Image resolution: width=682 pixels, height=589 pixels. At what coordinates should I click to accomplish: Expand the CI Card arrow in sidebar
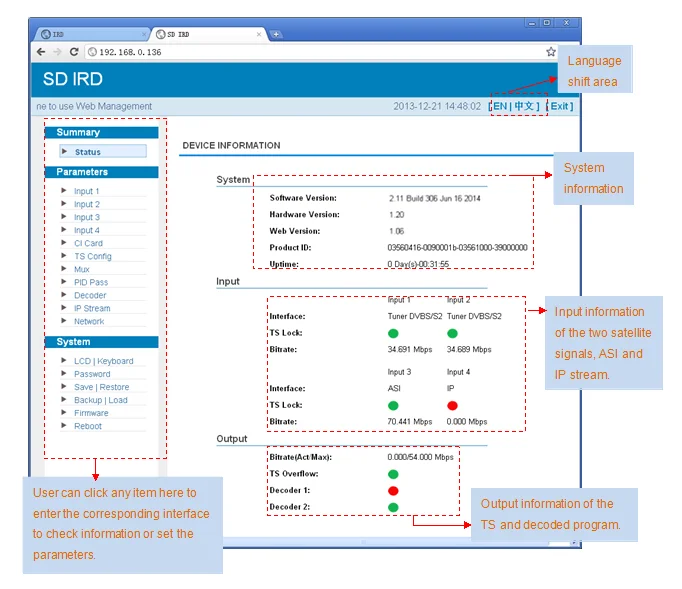(x=64, y=242)
